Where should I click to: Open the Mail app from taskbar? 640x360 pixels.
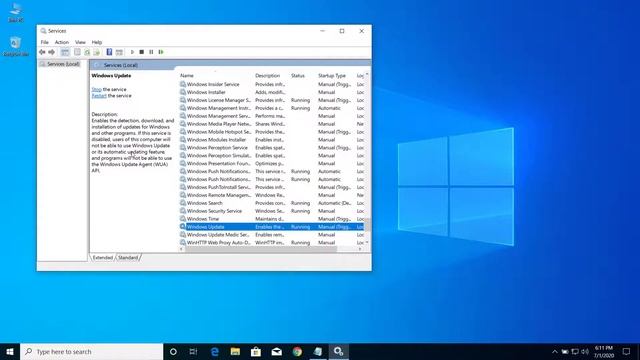click(x=276, y=351)
